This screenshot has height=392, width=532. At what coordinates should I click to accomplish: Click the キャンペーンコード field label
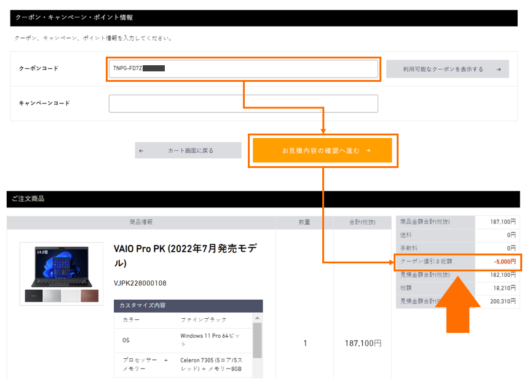(44, 103)
